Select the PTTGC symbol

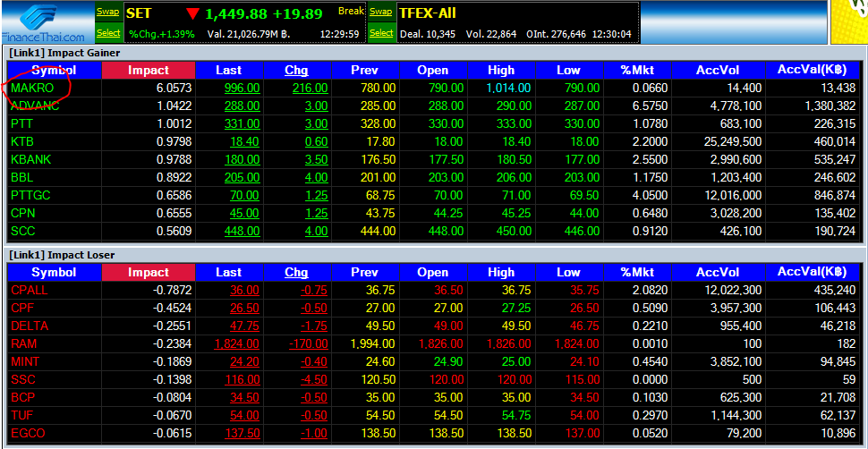click(x=30, y=196)
